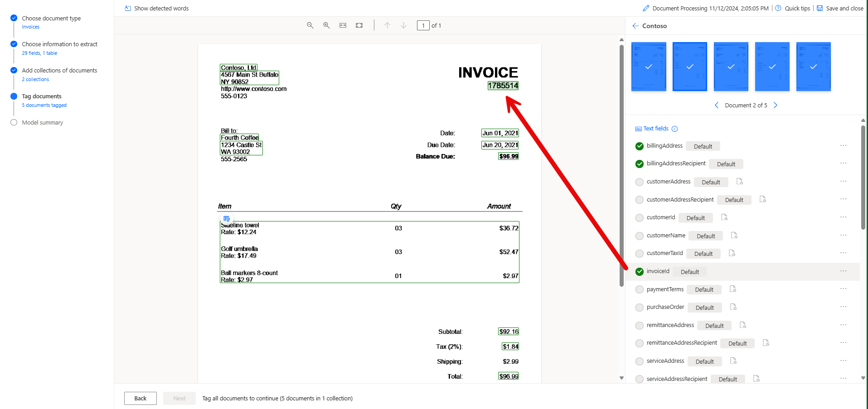This screenshot has height=409, width=868.
Task: Zoom out of the invoice document
Action: (x=310, y=25)
